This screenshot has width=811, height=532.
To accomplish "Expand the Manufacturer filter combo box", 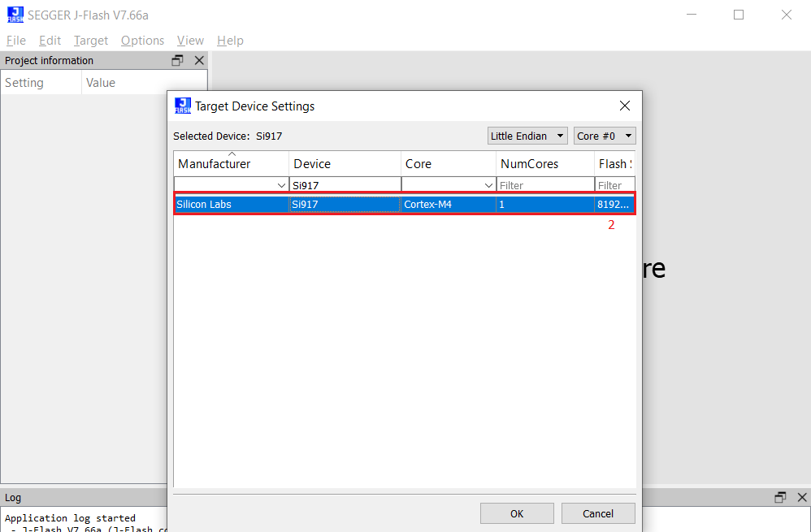I will (281, 185).
